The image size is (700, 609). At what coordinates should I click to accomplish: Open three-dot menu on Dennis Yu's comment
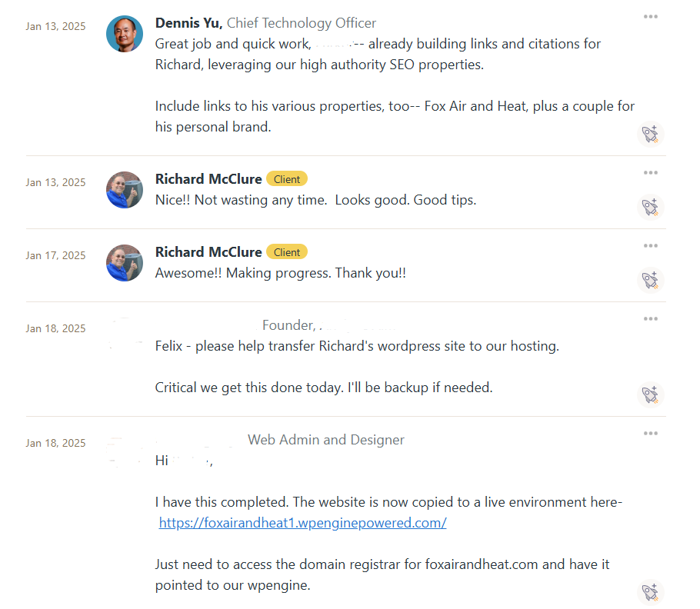(651, 17)
